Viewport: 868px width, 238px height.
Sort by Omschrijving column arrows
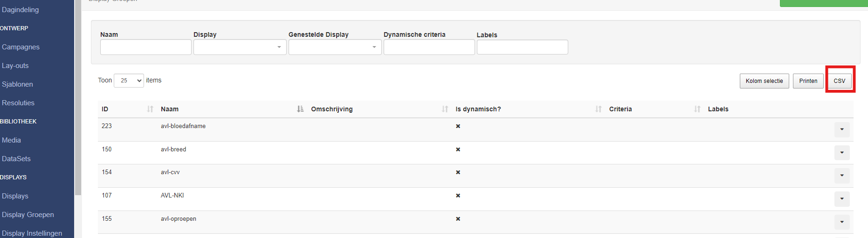coord(445,109)
